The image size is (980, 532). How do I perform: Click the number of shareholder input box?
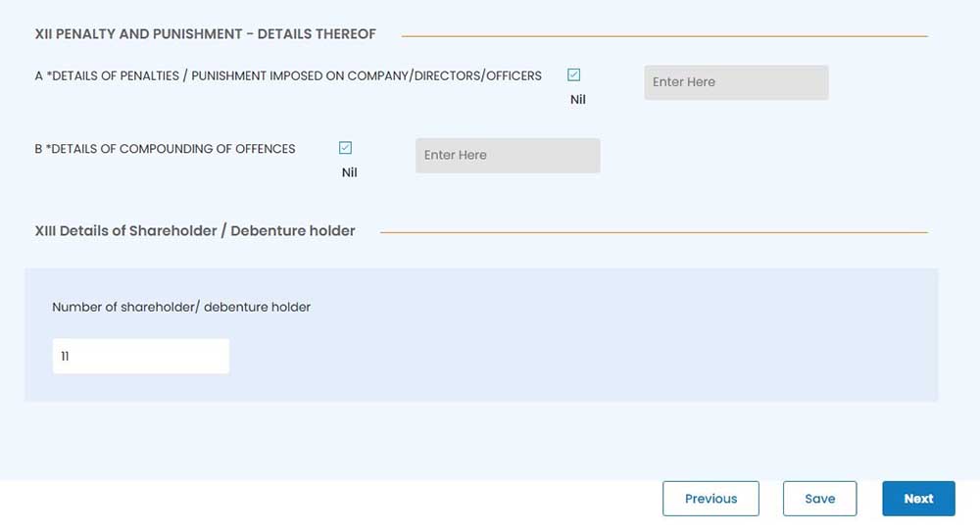point(140,357)
